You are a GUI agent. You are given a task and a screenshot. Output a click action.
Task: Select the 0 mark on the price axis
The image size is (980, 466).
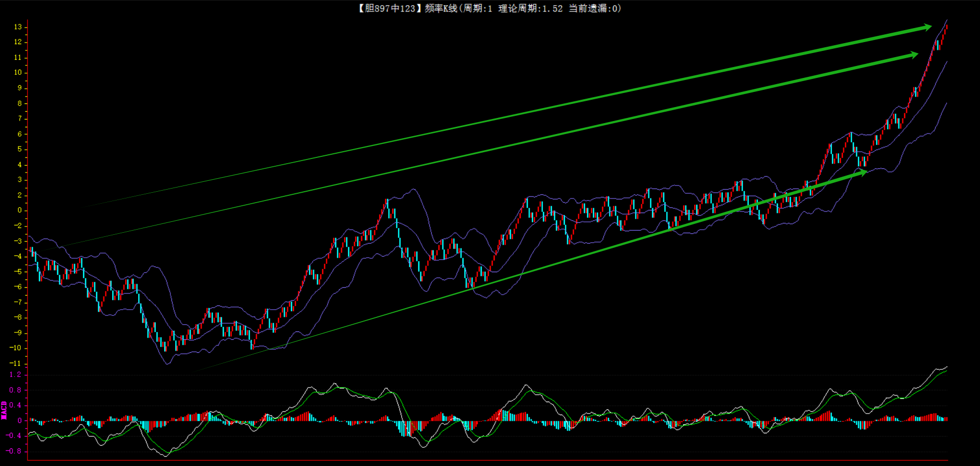[20, 210]
